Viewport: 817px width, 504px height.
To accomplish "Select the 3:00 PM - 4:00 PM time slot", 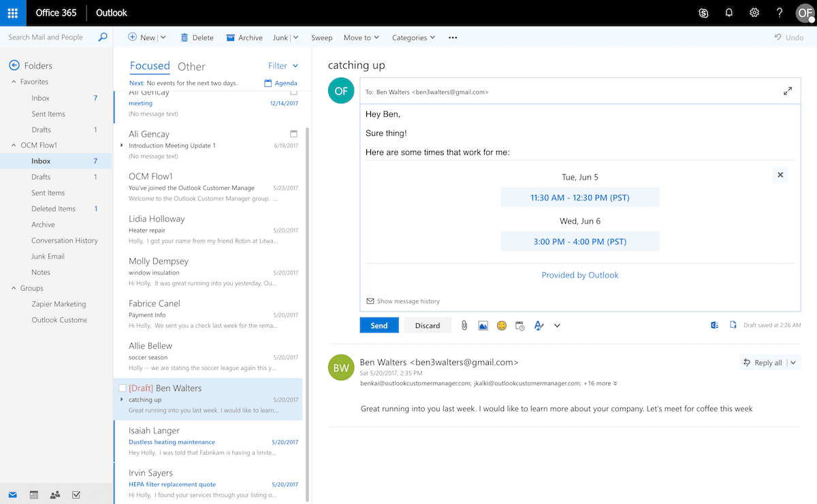I will 580,241.
